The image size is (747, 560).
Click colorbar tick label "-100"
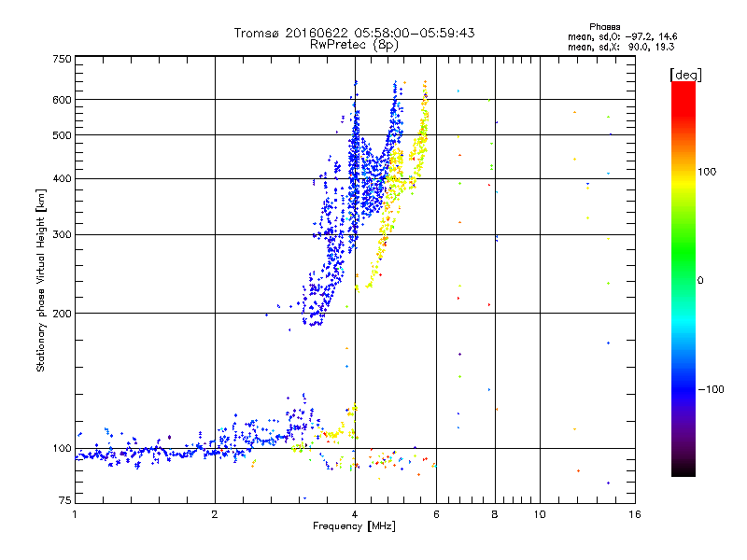point(712,389)
